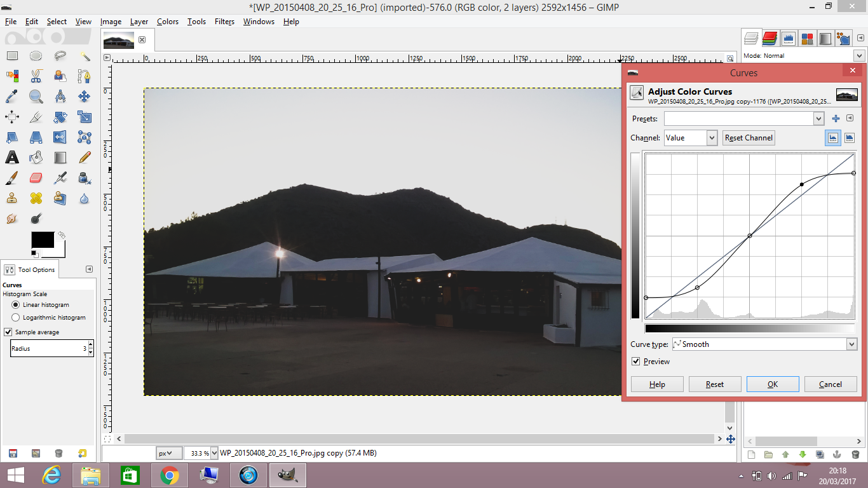The height and width of the screenshot is (488, 868).
Task: Select the Fuzzy Select tool
Action: tap(85, 56)
